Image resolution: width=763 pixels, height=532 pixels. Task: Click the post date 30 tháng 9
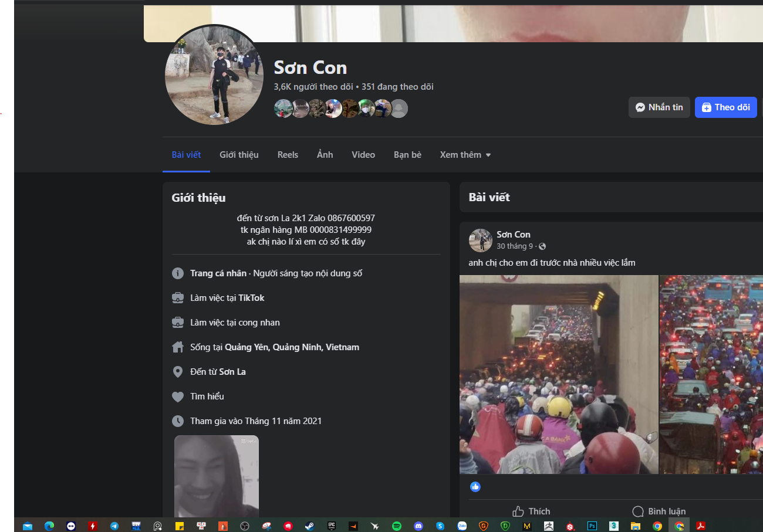coord(515,246)
